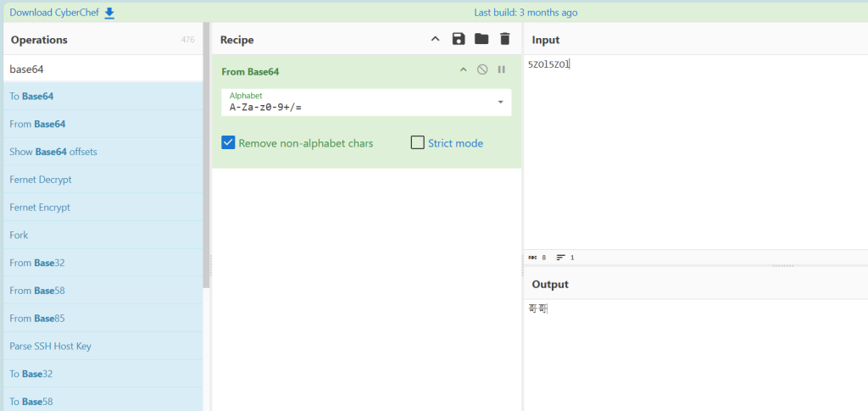Collapse the From Base64 operation arguments
The width and height of the screenshot is (868, 411).
coord(464,69)
